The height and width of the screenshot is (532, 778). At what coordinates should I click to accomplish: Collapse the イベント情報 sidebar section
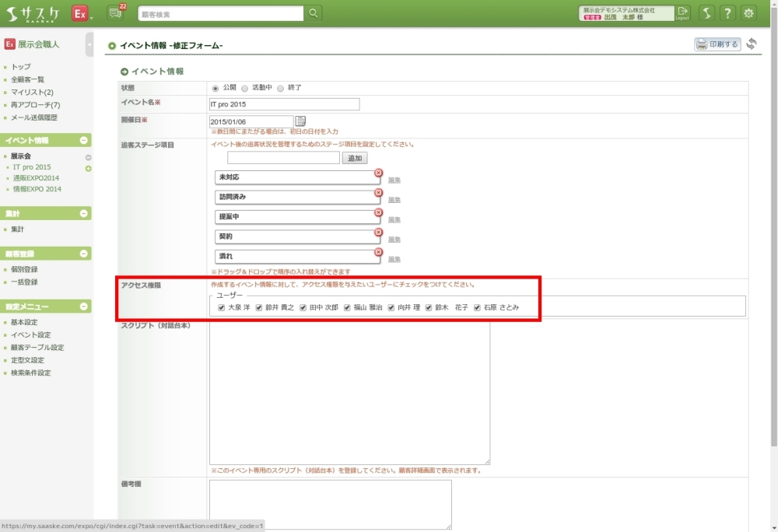83,140
